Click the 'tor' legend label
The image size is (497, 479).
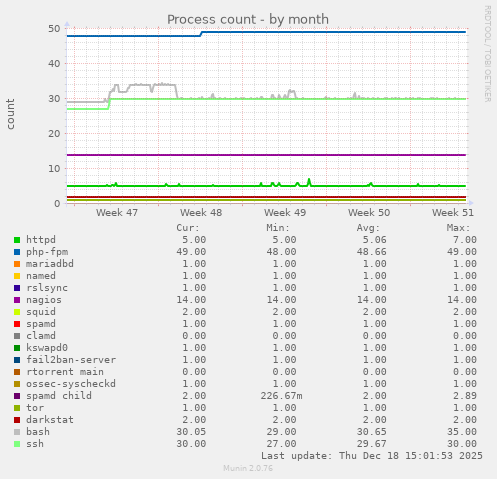point(35,408)
